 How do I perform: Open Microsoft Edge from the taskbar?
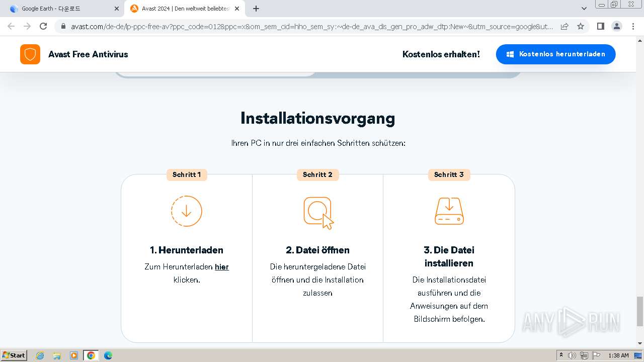pos(108,355)
